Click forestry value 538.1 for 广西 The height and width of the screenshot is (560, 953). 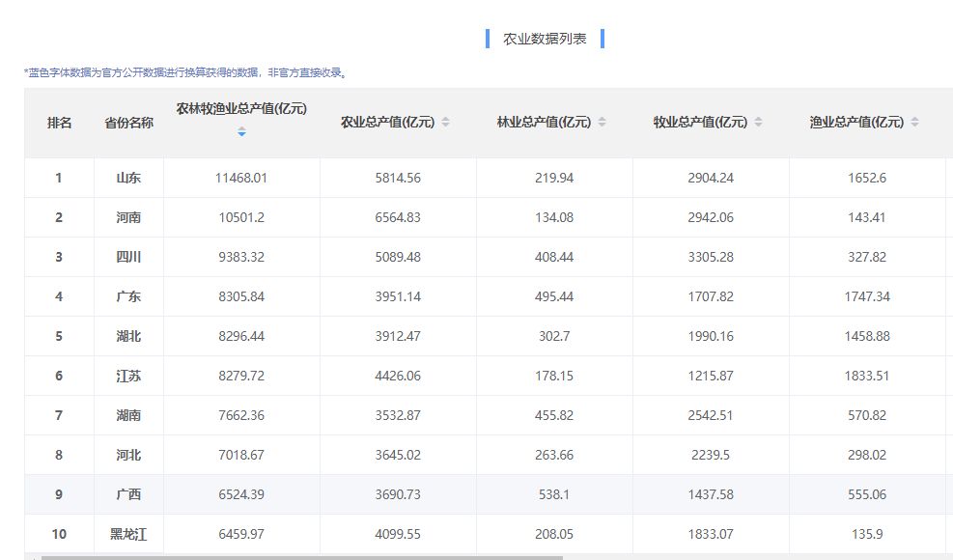pyautogui.click(x=554, y=494)
